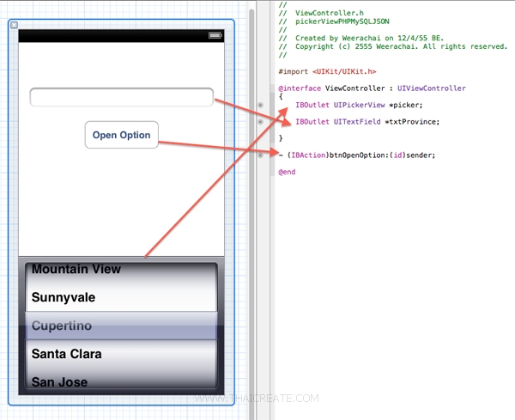
Task: Click the btnOpenOption method declaration
Action: pos(357,155)
